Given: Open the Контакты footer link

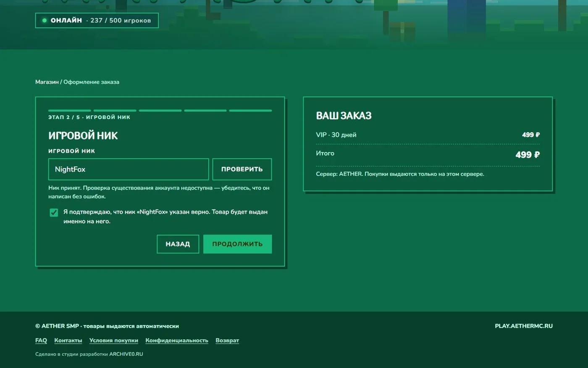Looking at the screenshot, I should (x=68, y=340).
